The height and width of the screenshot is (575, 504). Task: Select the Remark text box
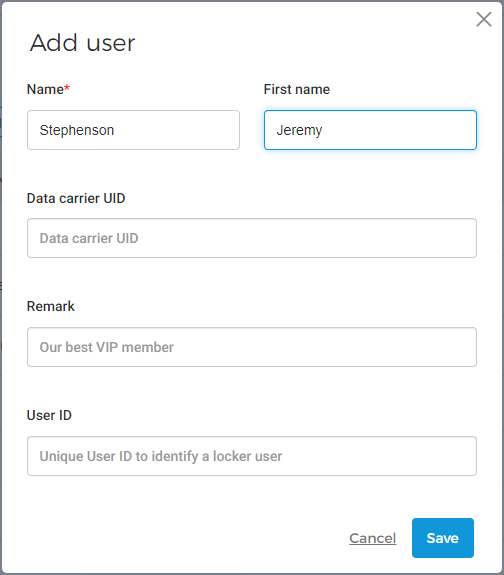click(252, 347)
